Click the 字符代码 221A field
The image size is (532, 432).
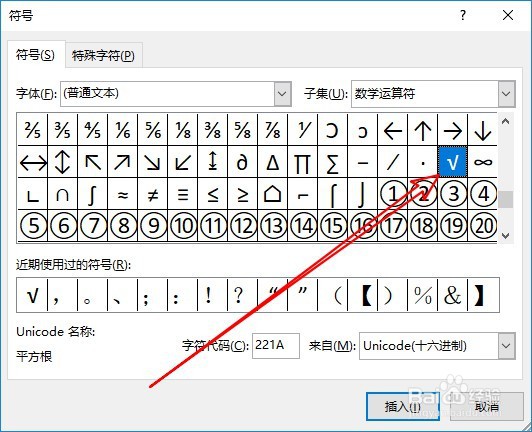[x=276, y=345]
